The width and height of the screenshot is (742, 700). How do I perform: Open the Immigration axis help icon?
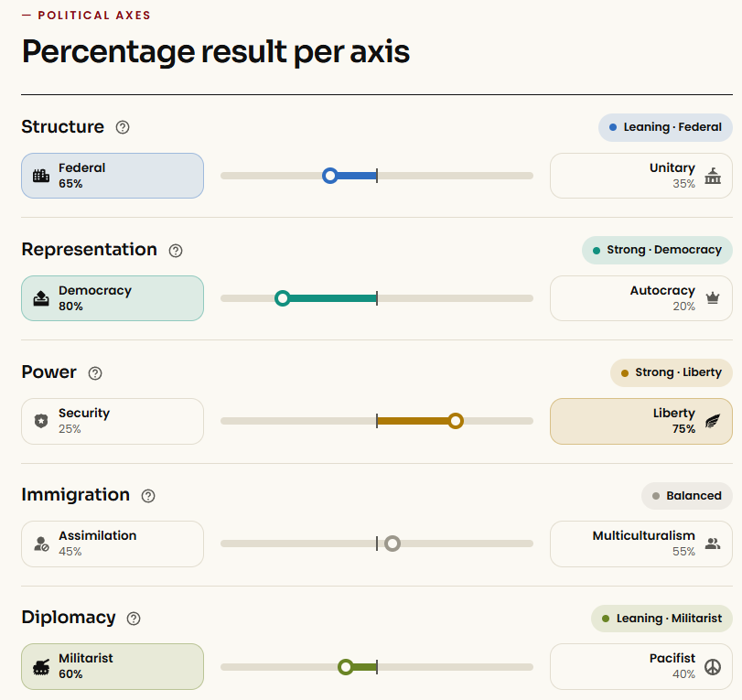click(x=148, y=496)
